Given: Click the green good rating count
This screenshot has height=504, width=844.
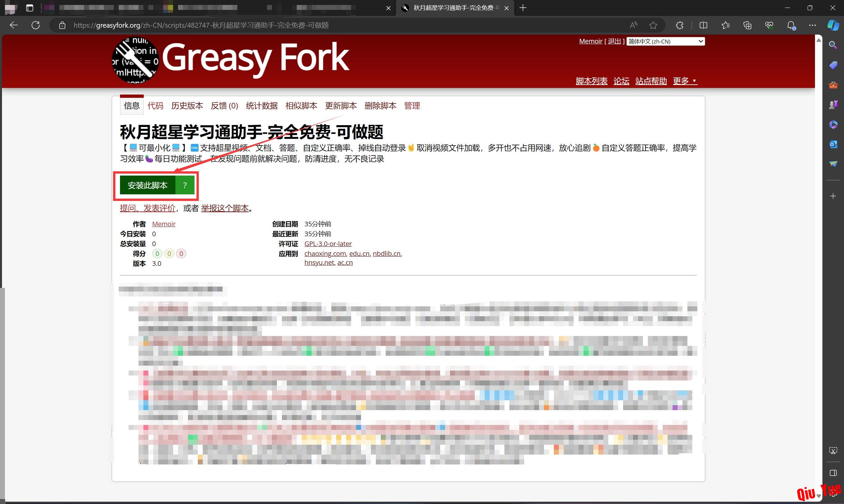Looking at the screenshot, I should [x=157, y=254].
